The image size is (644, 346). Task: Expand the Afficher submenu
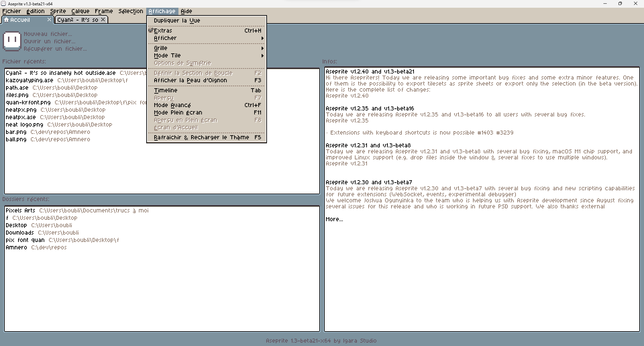tap(207, 38)
